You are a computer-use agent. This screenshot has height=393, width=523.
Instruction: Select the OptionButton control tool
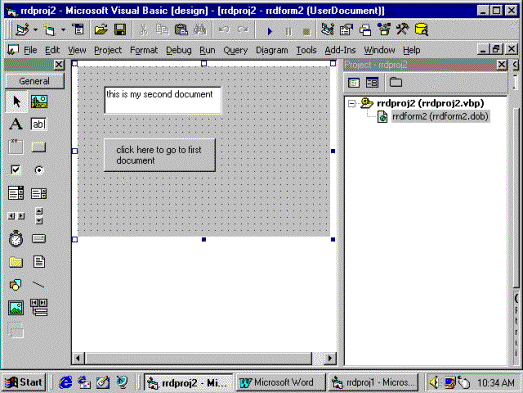coord(39,170)
